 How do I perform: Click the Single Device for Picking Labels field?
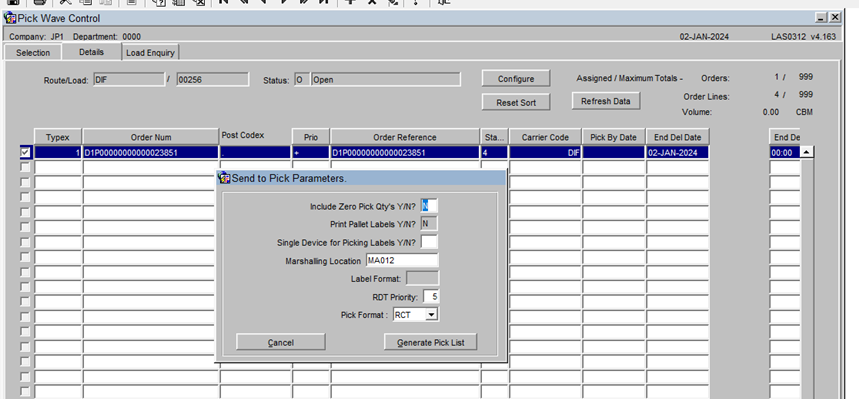429,242
